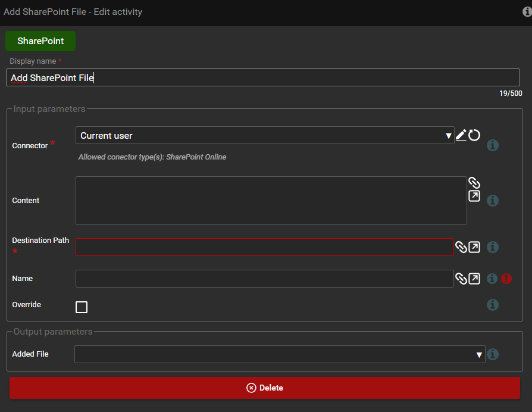Open the Connector dropdown showing Current user
This screenshot has width=532, height=412.
click(x=265, y=136)
